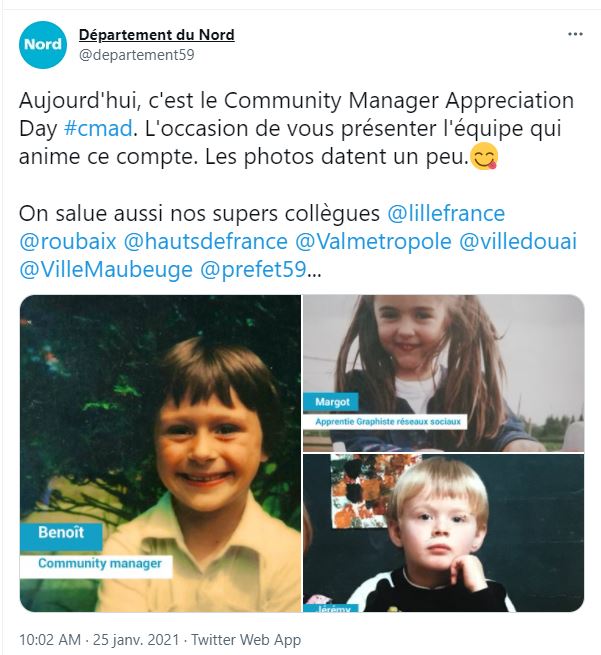
Task: Click the @prefet59 mention
Action: [x=254, y=270]
